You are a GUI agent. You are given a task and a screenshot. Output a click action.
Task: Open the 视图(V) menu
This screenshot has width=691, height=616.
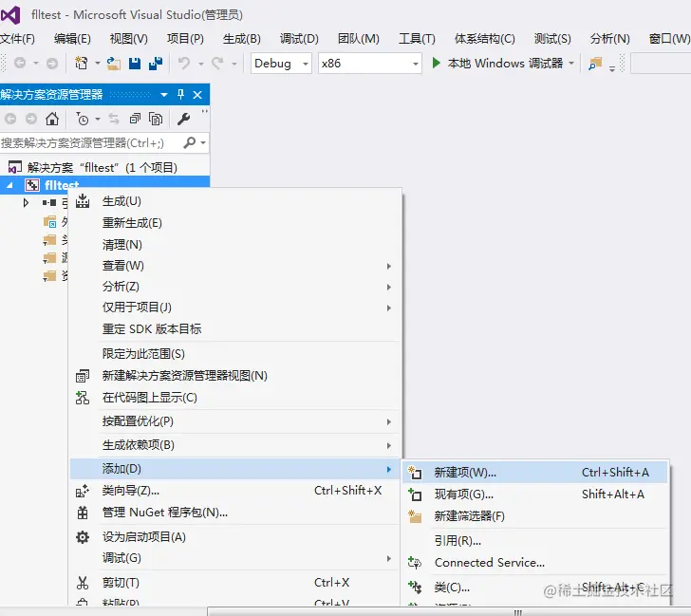129,39
